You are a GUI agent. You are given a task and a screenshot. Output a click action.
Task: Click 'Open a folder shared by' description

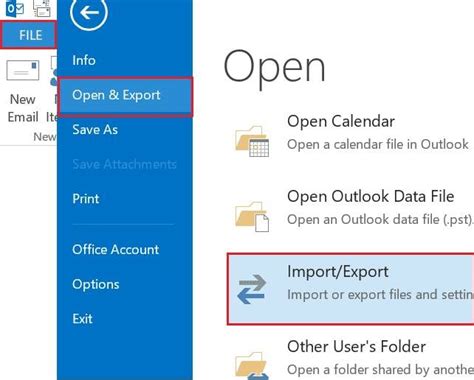point(380,370)
